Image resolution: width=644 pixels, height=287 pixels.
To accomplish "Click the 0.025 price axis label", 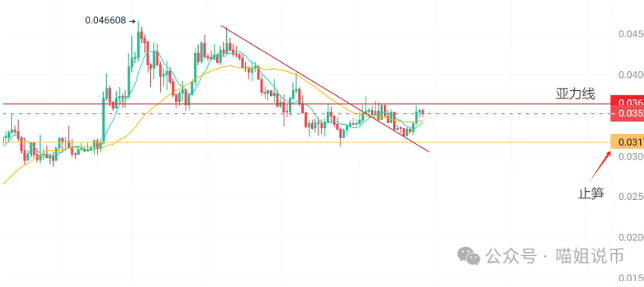I will [x=631, y=197].
